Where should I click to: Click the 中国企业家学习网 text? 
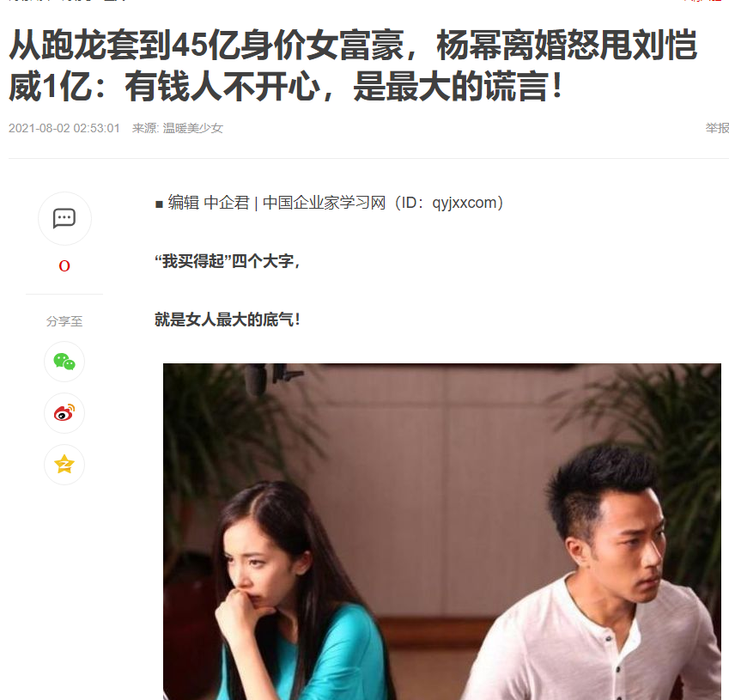[x=324, y=203]
